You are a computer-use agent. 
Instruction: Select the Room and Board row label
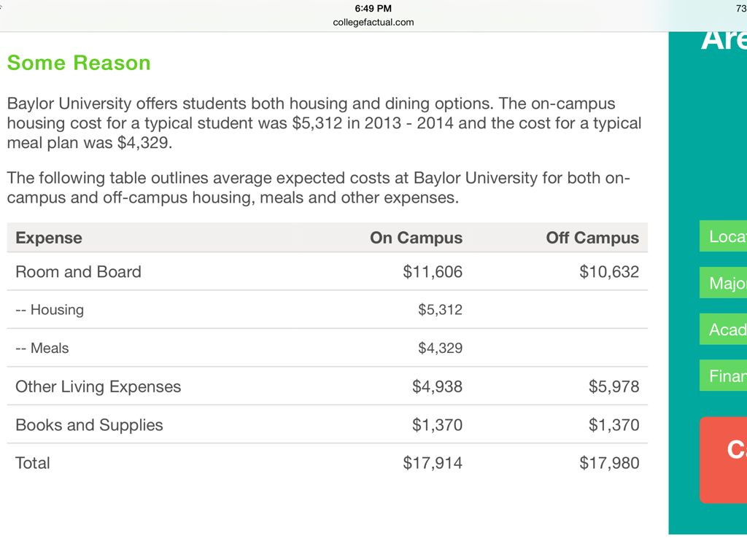click(x=78, y=272)
